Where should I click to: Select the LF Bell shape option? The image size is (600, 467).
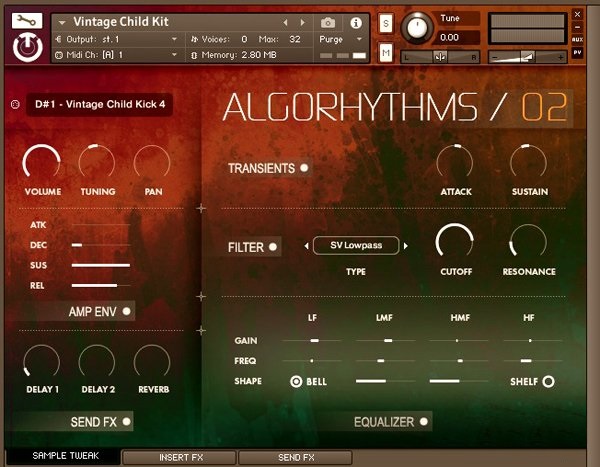click(x=296, y=381)
